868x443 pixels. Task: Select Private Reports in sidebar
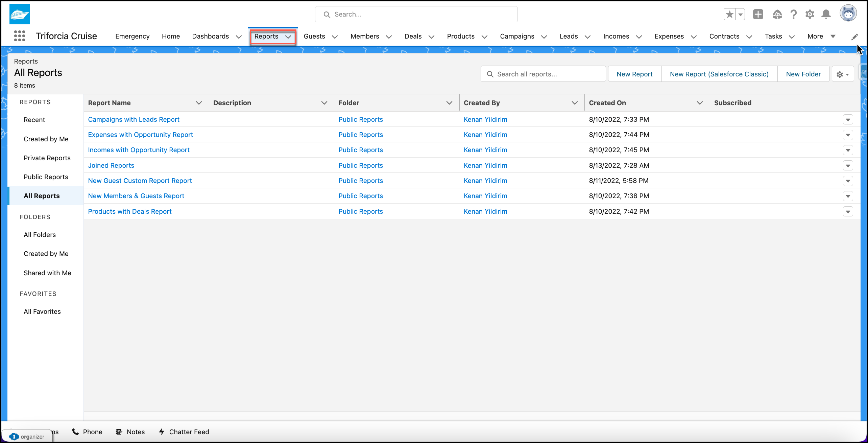click(47, 158)
